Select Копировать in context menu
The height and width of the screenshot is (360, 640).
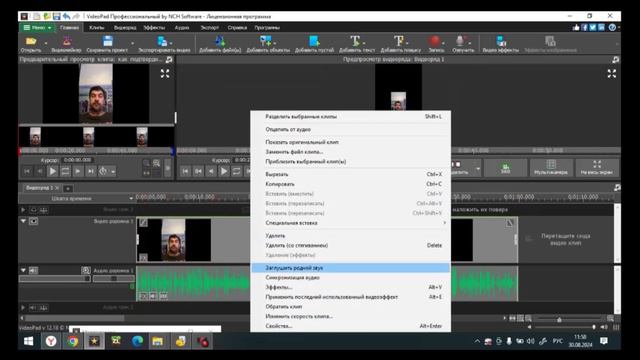click(x=351, y=184)
